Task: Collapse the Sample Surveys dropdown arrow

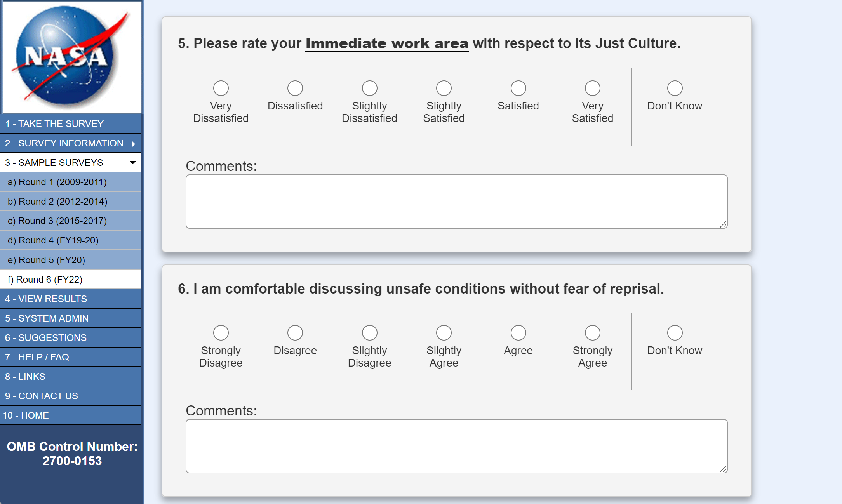Action: pos(133,163)
